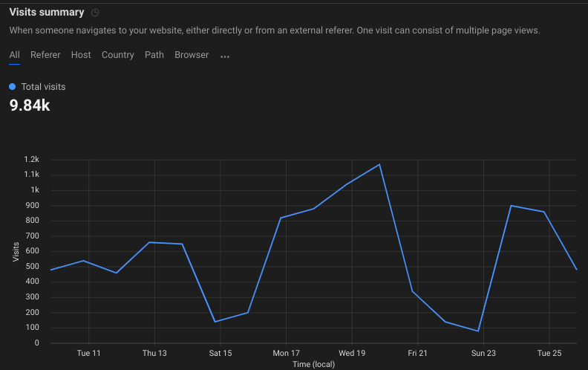
Task: Click the Visits summary heading
Action: point(46,12)
